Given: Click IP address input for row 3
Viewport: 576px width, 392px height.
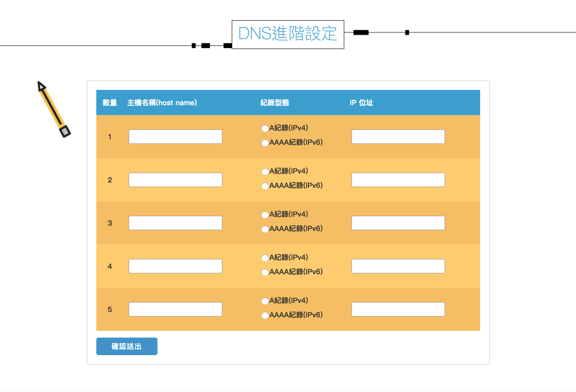Looking at the screenshot, I should click(398, 223).
